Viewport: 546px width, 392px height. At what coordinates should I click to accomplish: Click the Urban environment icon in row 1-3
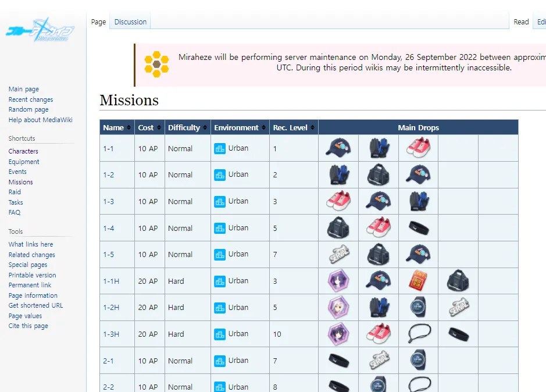tap(220, 201)
